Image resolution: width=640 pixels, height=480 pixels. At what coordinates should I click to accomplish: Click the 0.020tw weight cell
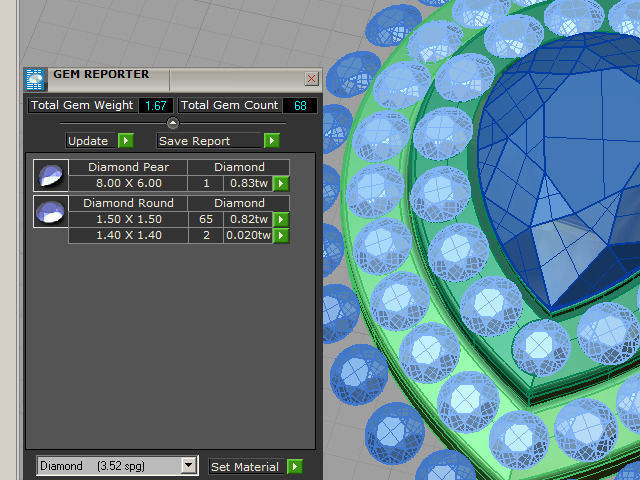249,235
